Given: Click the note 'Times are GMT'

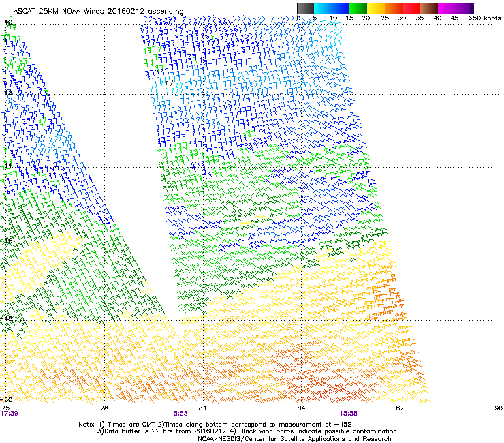Looking at the screenshot, I should pyautogui.click(x=133, y=425).
